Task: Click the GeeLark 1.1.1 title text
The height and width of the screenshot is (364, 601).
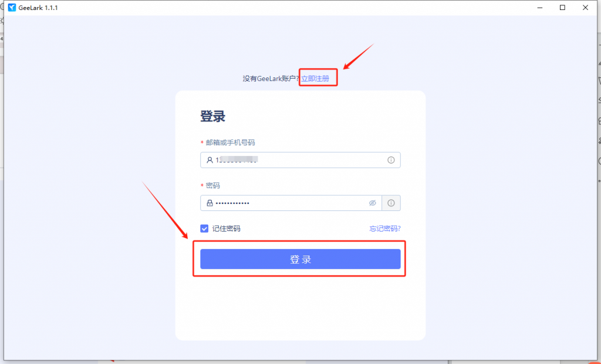Action: [38, 8]
